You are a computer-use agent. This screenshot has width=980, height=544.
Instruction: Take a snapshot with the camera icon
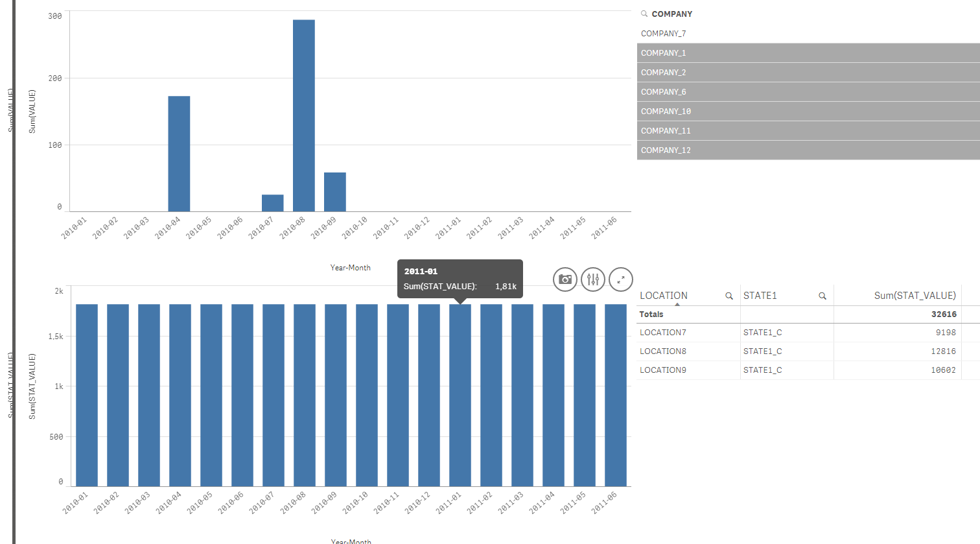click(x=565, y=279)
